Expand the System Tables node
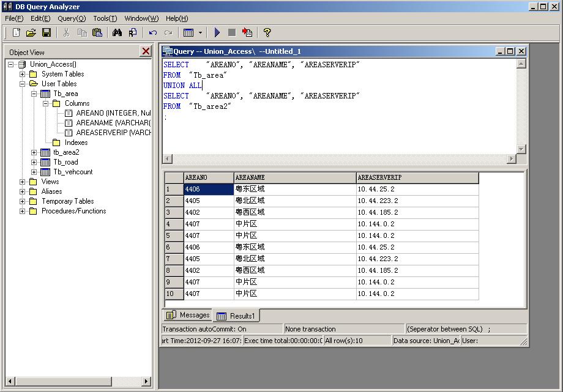The height and width of the screenshot is (392, 563). click(x=23, y=74)
